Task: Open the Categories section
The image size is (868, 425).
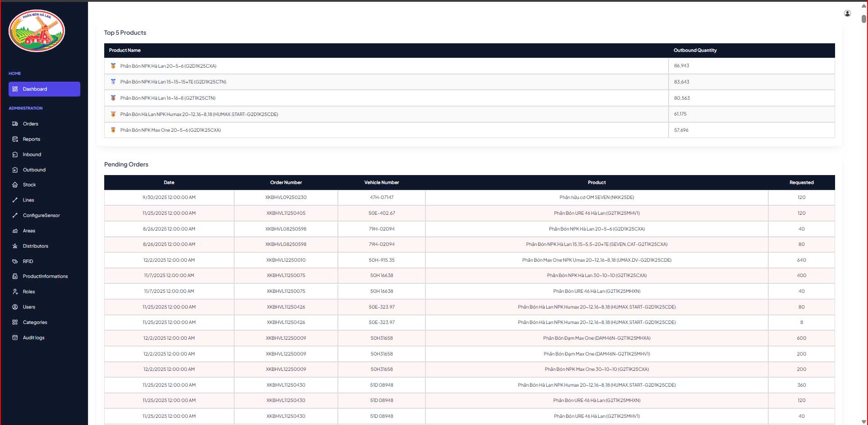Action: click(x=35, y=322)
